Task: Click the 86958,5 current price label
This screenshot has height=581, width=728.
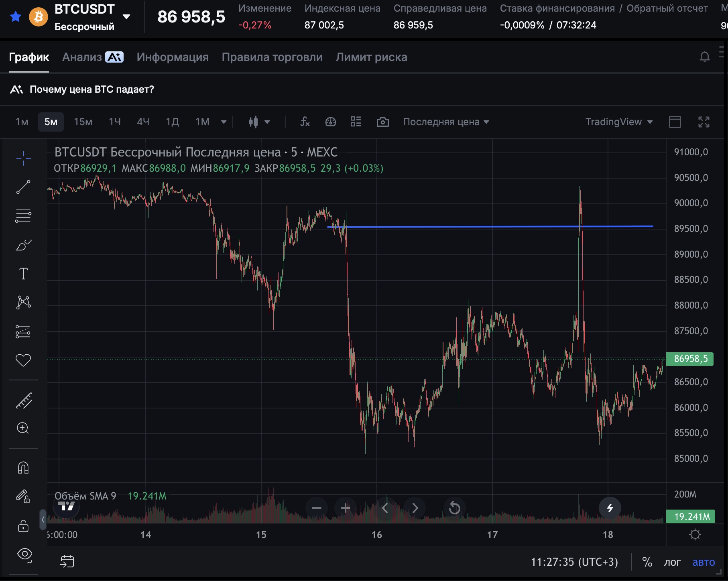Action: point(690,359)
